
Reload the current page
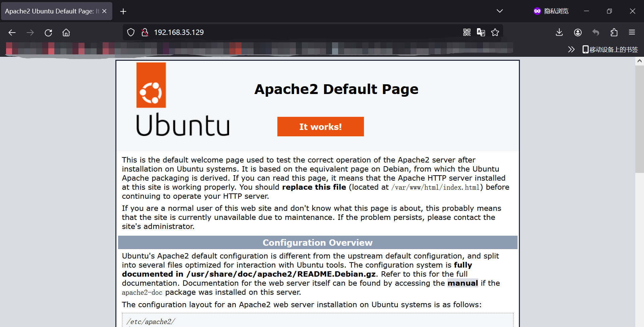tap(48, 33)
